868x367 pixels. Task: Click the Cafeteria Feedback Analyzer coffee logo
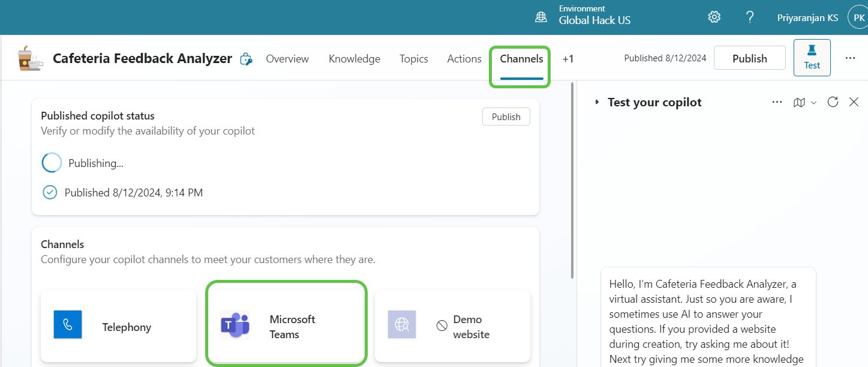point(30,59)
